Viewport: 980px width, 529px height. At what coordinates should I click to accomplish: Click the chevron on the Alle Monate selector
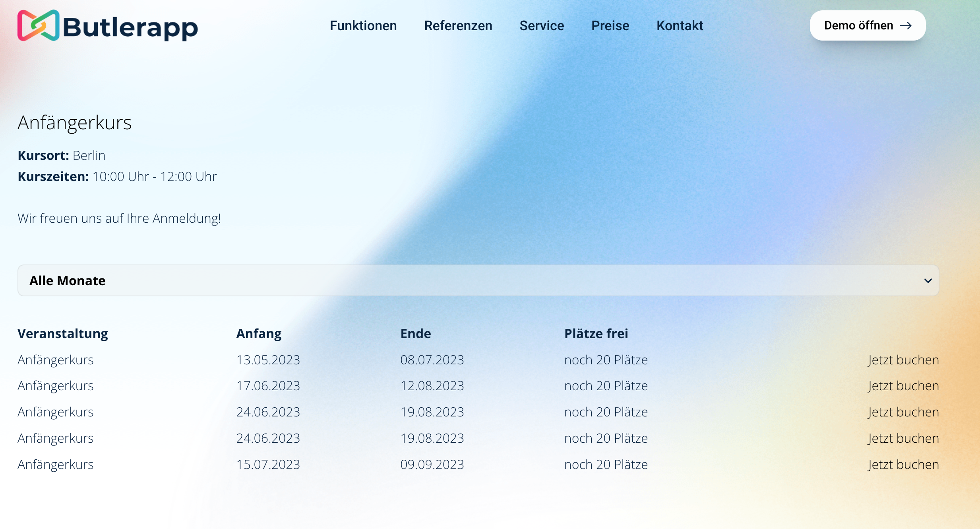tap(928, 280)
